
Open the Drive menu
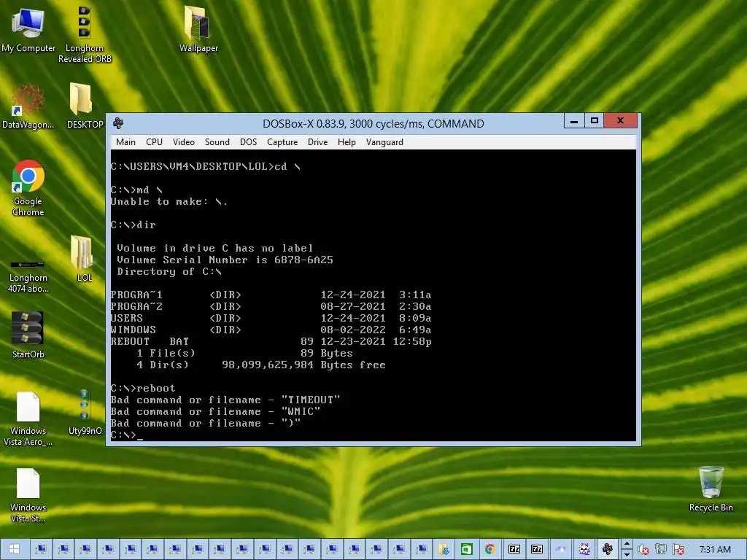317,142
